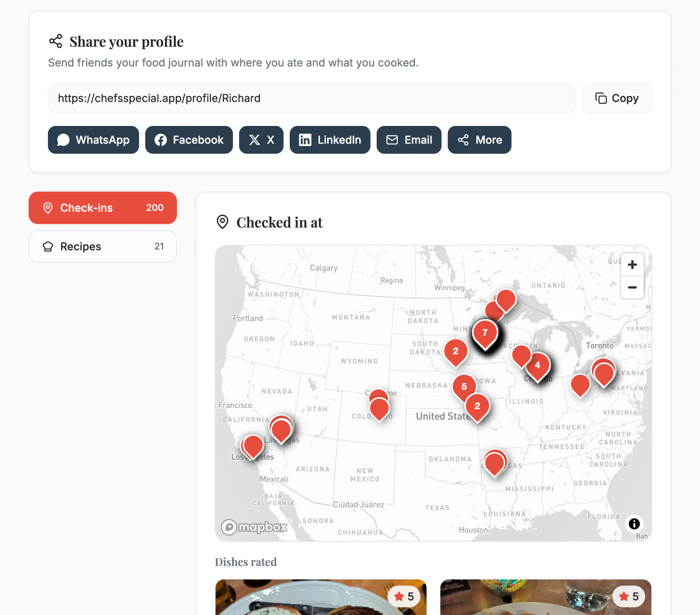The width and height of the screenshot is (700, 615).
Task: Click the lone pin southwest of Pennsylvania
Action: (580, 385)
